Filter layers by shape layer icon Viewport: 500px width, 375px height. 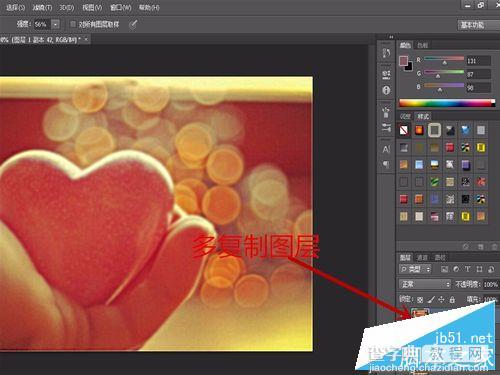click(x=479, y=269)
